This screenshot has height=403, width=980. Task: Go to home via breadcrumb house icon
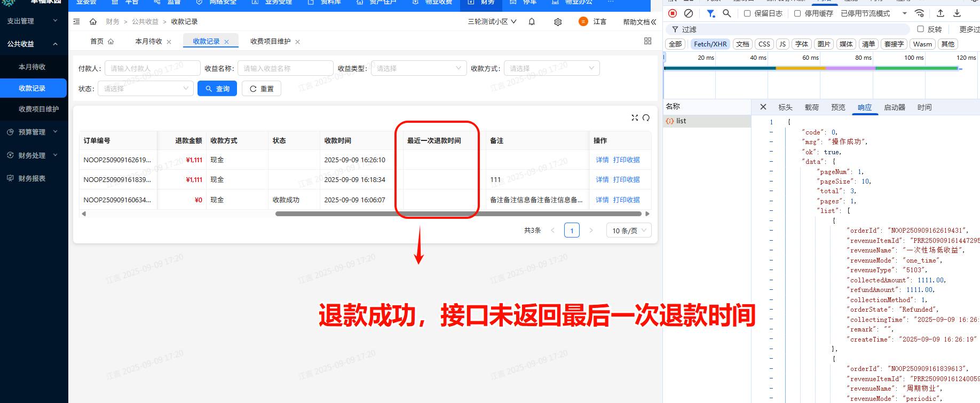point(93,21)
